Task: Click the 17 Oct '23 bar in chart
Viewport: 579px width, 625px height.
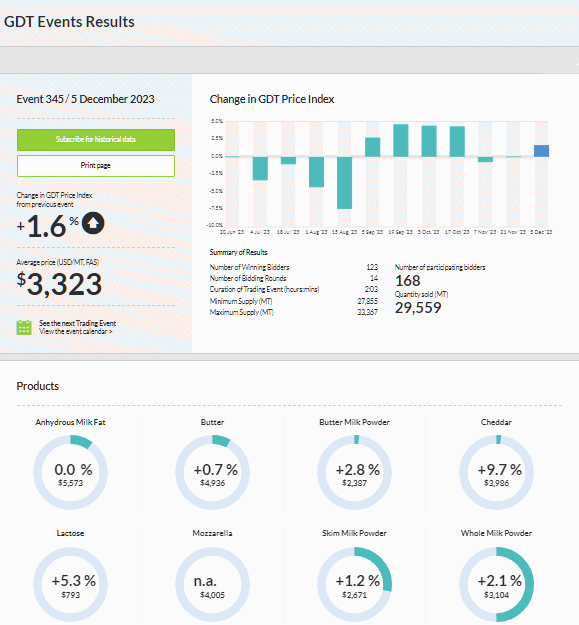Action: [457, 142]
